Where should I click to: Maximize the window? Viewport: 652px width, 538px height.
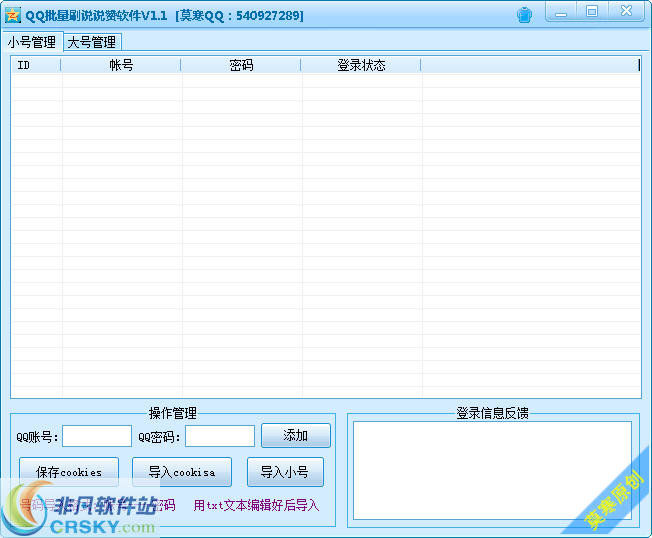[x=592, y=11]
